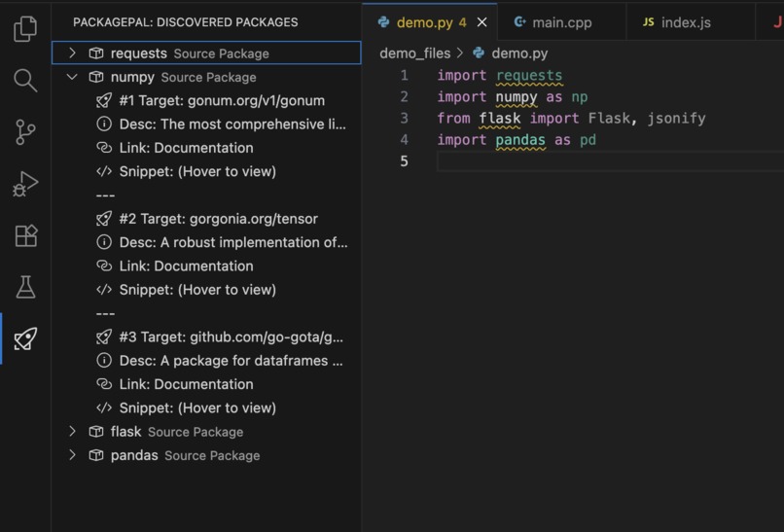Screen dimensions: 784x532
Task: Open the Explorer view in activity bar
Action: pyautogui.click(x=25, y=28)
